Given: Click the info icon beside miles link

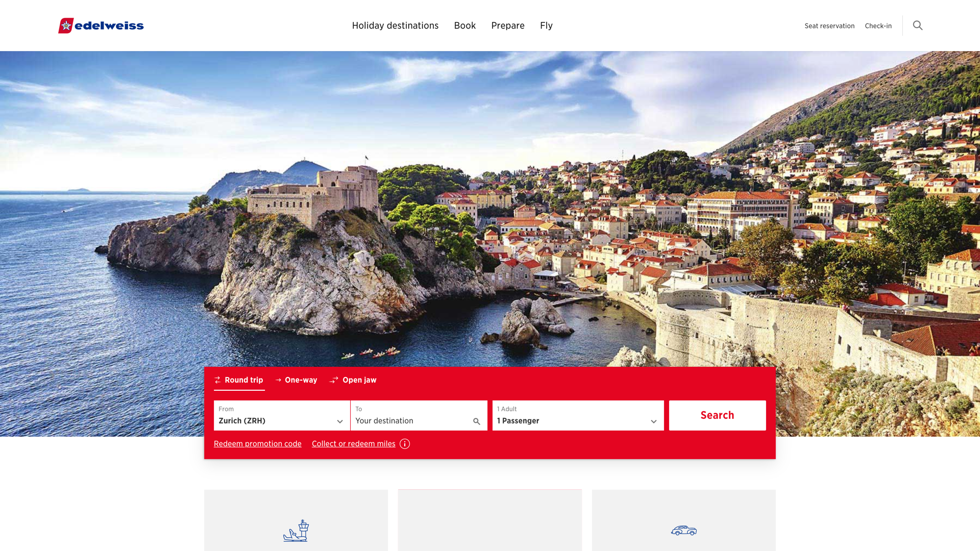Looking at the screenshot, I should (405, 444).
